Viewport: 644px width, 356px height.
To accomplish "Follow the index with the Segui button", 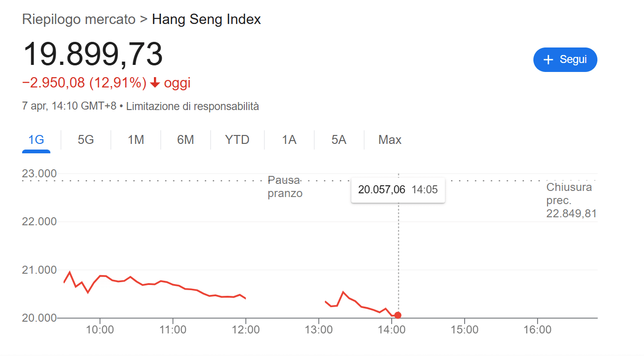I will [565, 60].
